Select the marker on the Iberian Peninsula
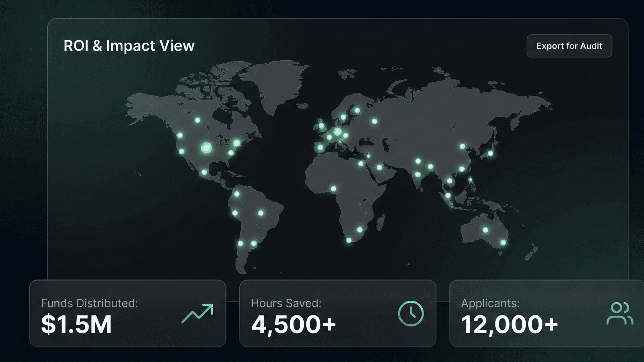Screen dimensions: 644x362 320,147
